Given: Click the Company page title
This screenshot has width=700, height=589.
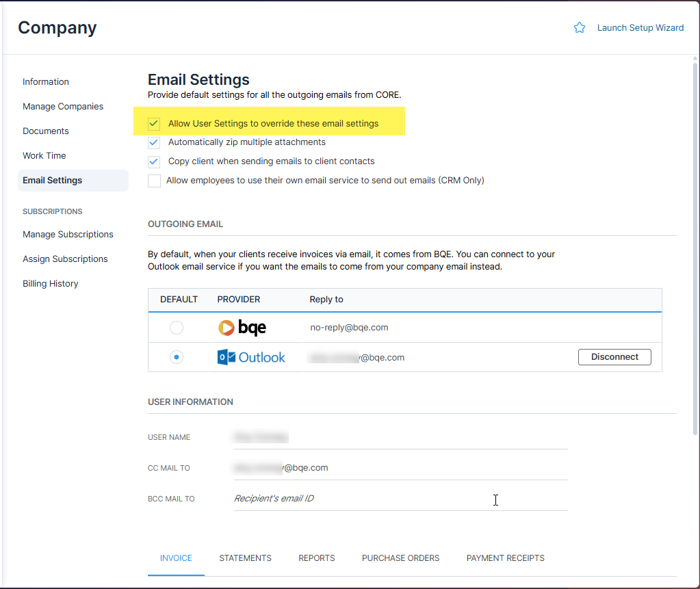Looking at the screenshot, I should (57, 27).
